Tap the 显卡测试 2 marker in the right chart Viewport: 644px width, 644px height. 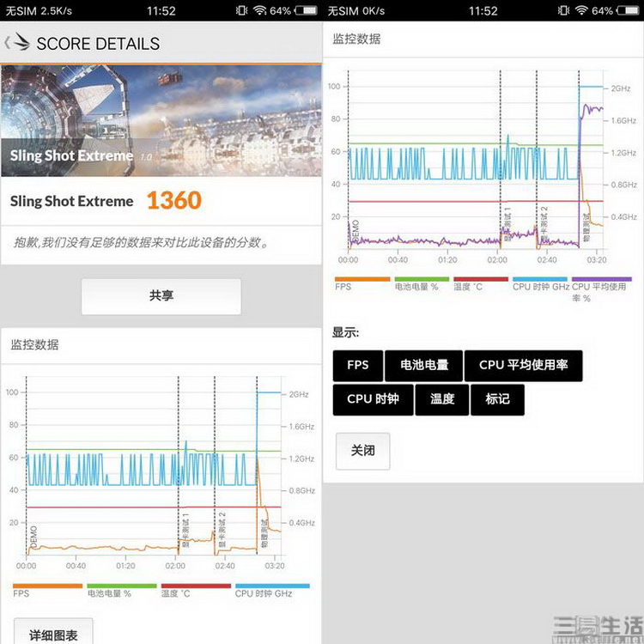click(x=544, y=224)
